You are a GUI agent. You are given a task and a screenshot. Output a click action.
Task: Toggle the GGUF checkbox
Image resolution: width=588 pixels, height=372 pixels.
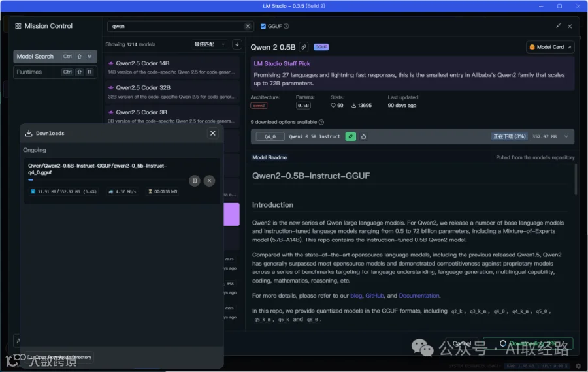[x=263, y=26]
